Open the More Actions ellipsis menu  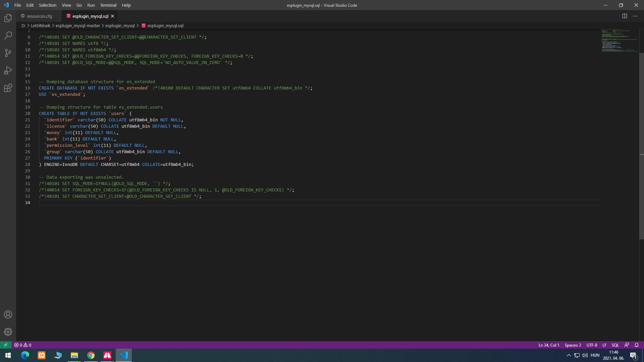pos(635,16)
